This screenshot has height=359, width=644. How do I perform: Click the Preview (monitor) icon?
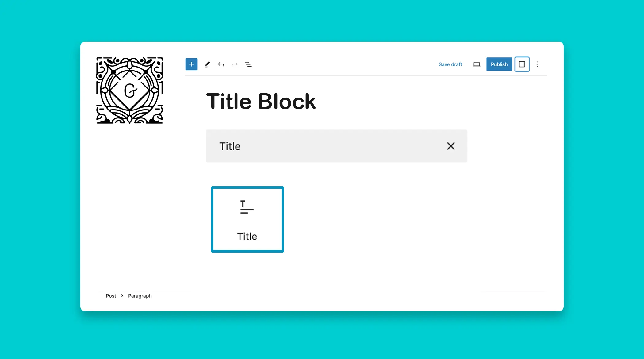(476, 64)
